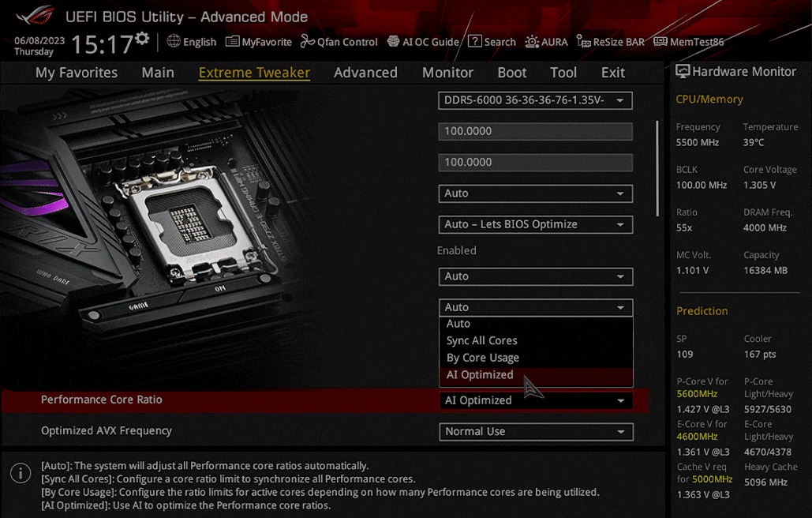This screenshot has height=518, width=812.
Task: Click the Qfan Control fan icon
Action: pos(308,41)
